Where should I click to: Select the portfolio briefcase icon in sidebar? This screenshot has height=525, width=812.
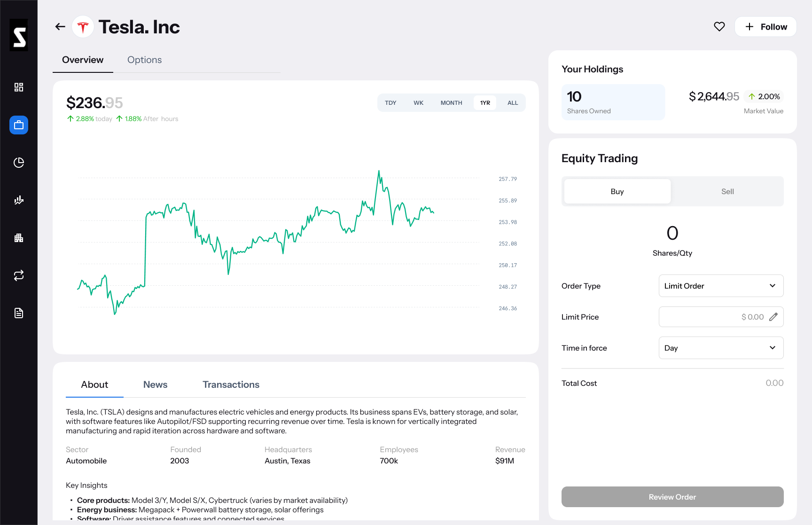(19, 125)
